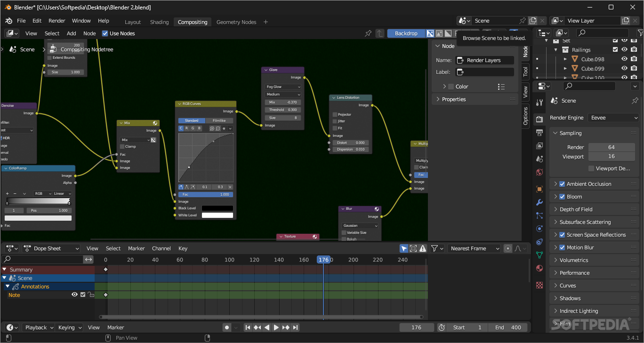Toggle auto keying record button
The height and width of the screenshot is (343, 644).
point(227,327)
